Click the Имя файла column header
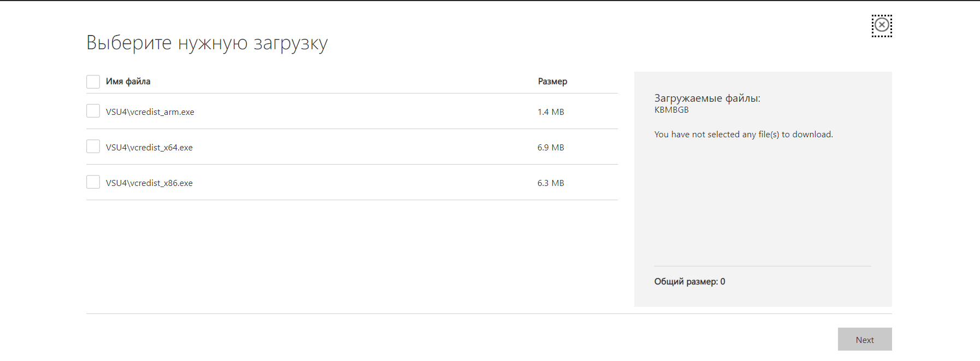Image resolution: width=980 pixels, height=361 pixels. (128, 81)
